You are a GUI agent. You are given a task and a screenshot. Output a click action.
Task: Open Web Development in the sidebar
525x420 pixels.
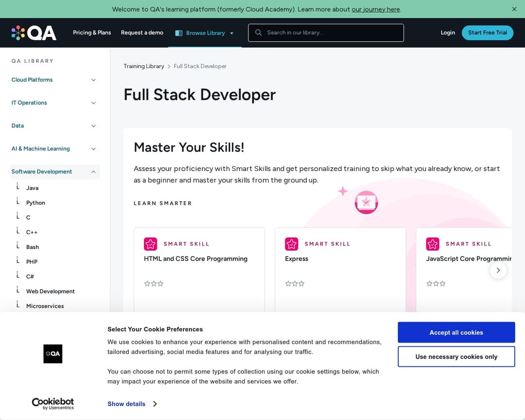50,291
